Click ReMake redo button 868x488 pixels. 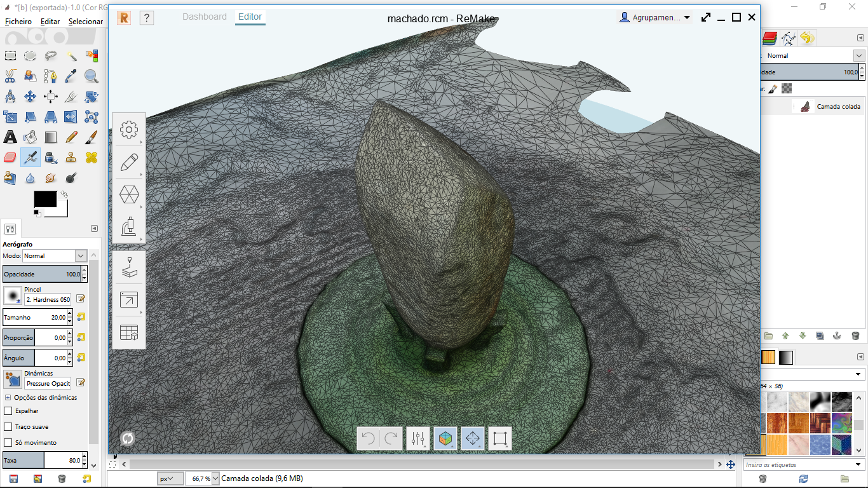click(391, 438)
